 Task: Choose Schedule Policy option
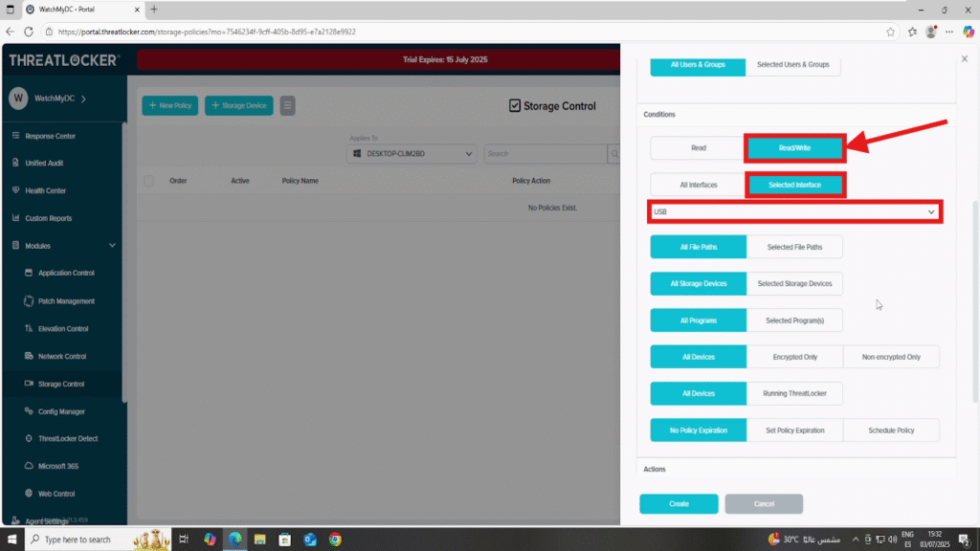point(891,430)
